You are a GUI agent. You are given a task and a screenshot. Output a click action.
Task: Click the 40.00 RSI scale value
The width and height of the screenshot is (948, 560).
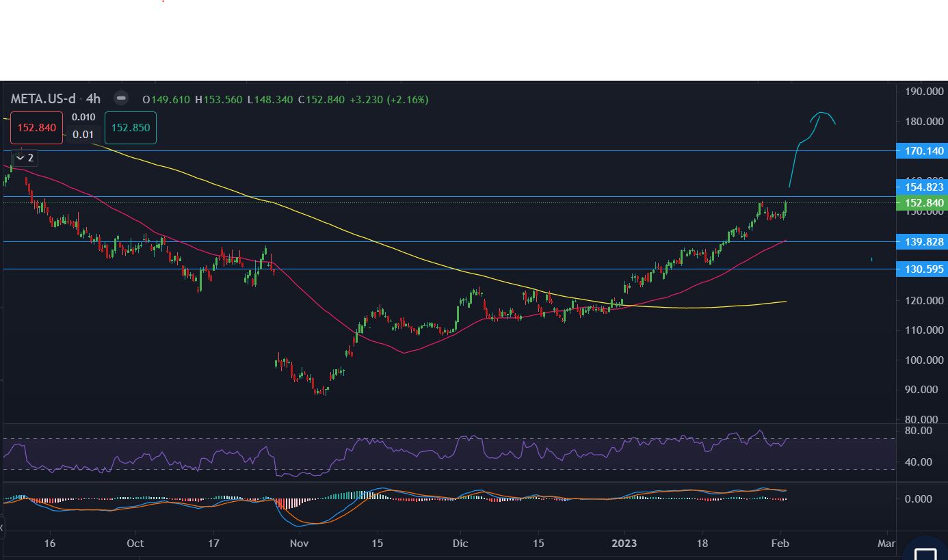click(918, 462)
